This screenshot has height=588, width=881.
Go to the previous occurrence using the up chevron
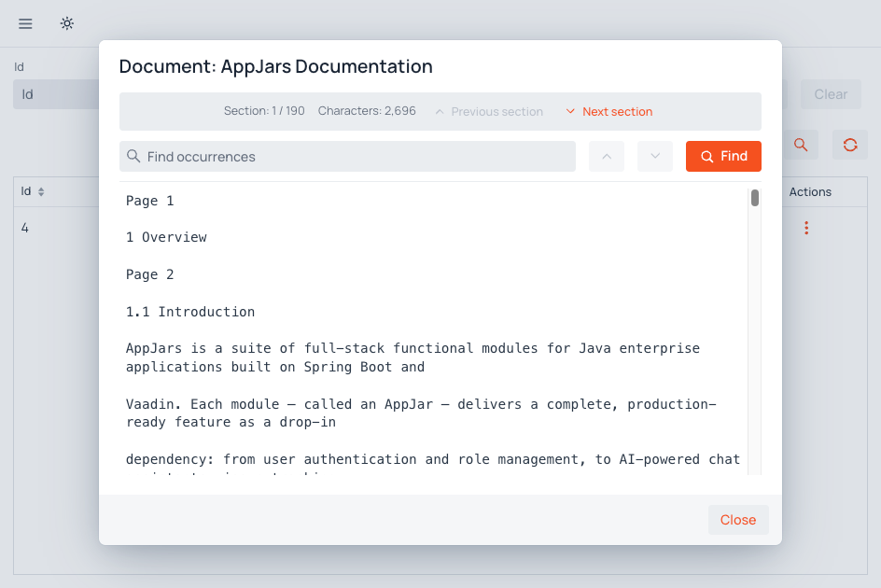tap(607, 156)
